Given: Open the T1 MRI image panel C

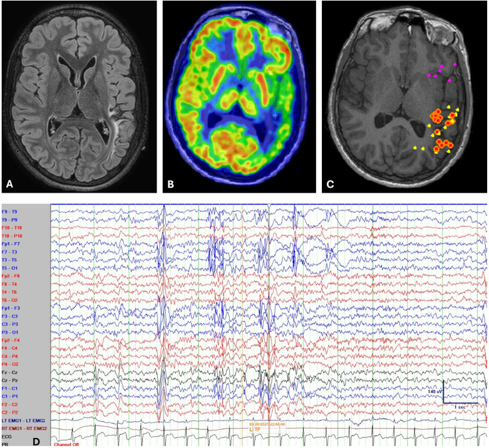Looking at the screenshot, I should point(404,96).
